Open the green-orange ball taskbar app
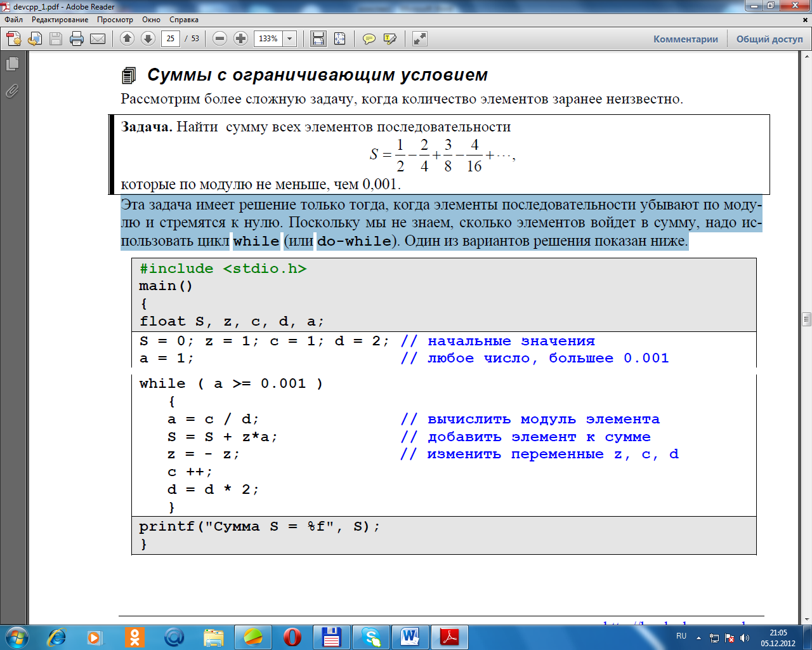Image resolution: width=812 pixels, height=650 pixels. pyautogui.click(x=253, y=637)
